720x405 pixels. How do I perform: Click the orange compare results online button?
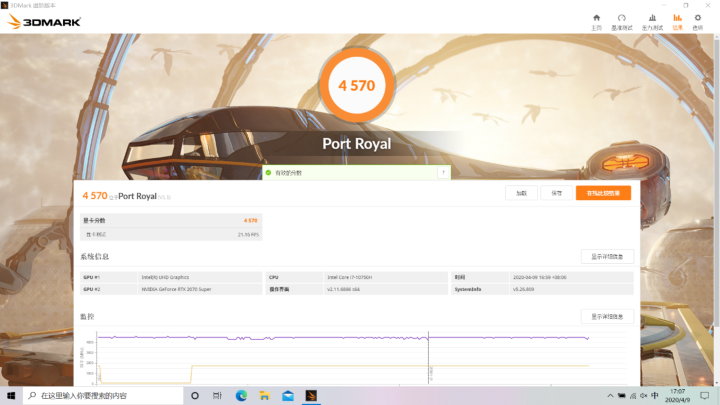[x=603, y=193]
